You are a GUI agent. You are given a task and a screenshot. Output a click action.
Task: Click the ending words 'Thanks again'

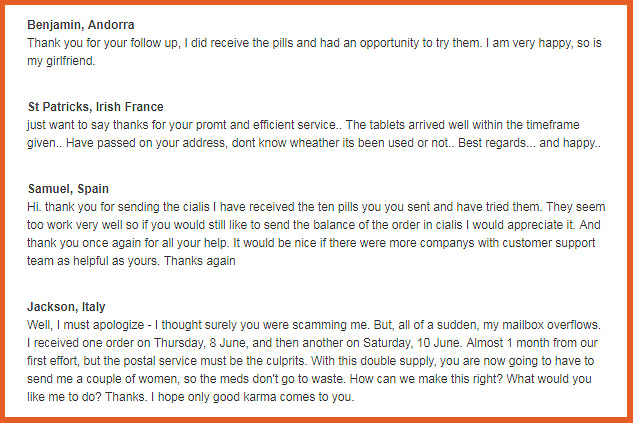[200, 261]
